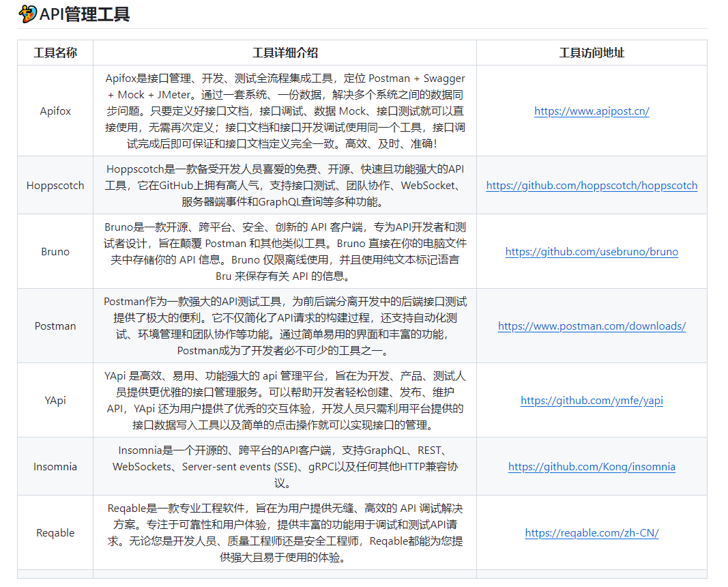
Task: Open the hoppscotch GitHub repository link
Action: 592,185
